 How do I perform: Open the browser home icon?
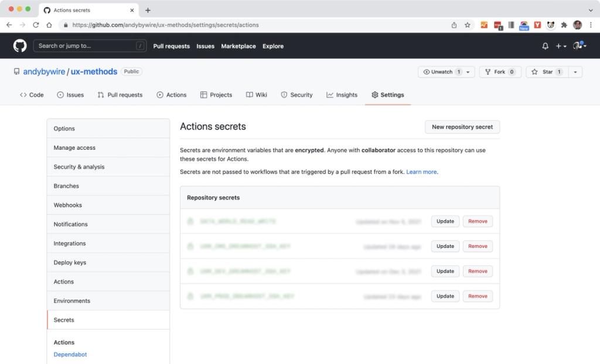point(49,25)
